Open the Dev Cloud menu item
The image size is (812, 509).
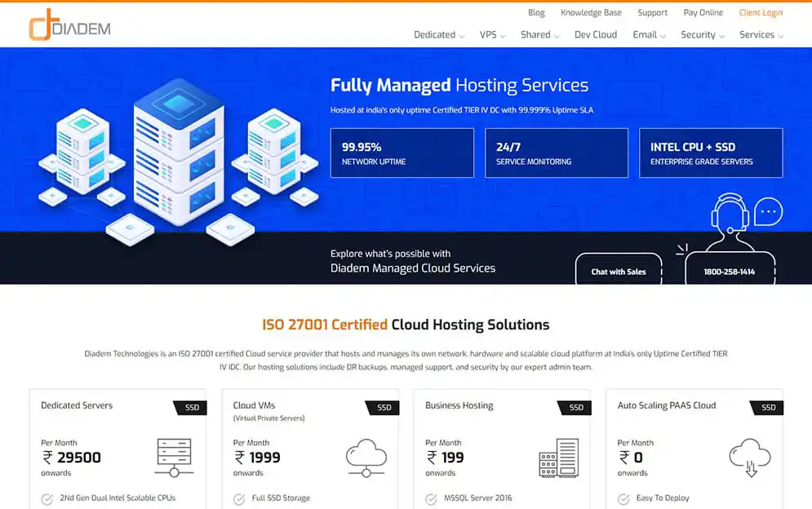[596, 35]
